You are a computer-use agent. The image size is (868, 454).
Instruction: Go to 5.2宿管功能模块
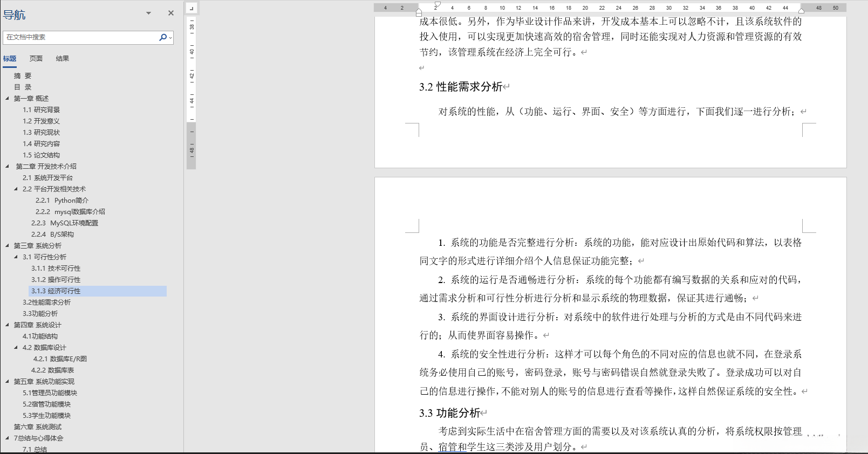pyautogui.click(x=46, y=404)
